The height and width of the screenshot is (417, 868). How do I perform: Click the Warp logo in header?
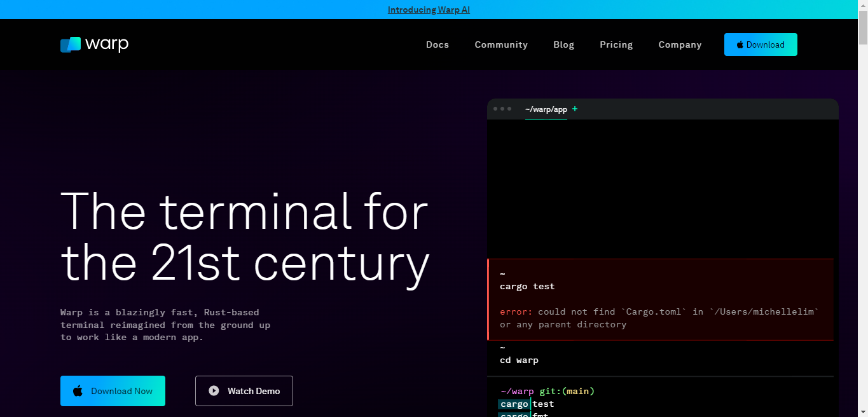[94, 44]
